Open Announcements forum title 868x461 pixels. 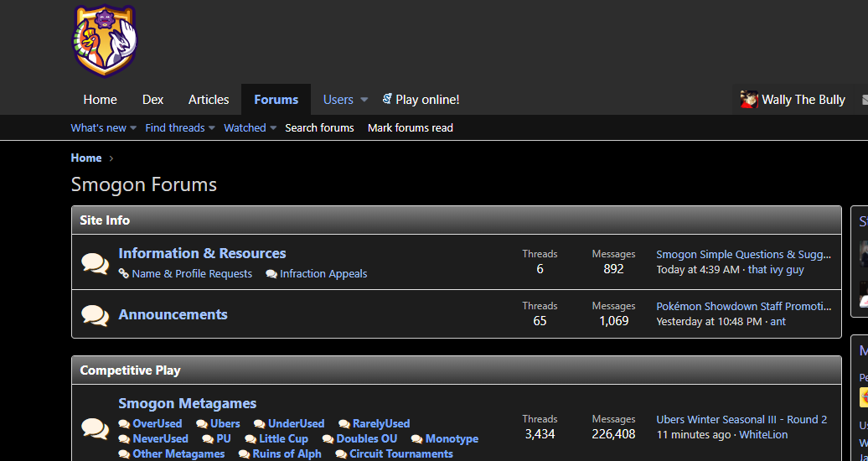pyautogui.click(x=173, y=314)
